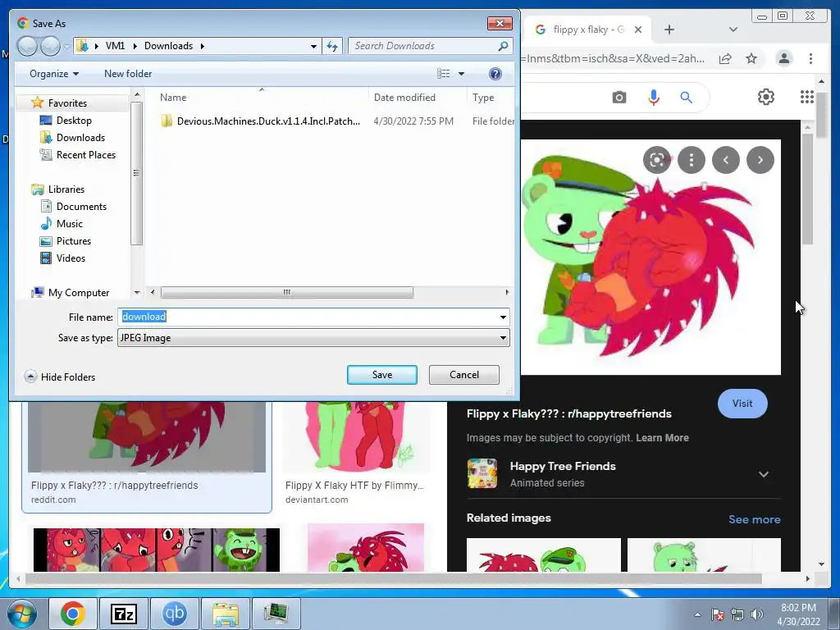840x630 pixels.
Task: Click the blue Google search magnifier icon
Action: [687, 98]
